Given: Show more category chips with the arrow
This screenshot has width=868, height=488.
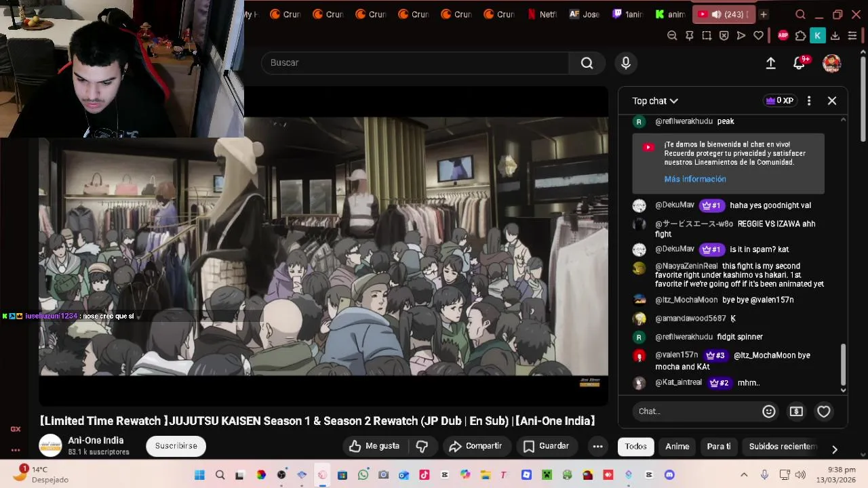Looking at the screenshot, I should click(x=835, y=449).
